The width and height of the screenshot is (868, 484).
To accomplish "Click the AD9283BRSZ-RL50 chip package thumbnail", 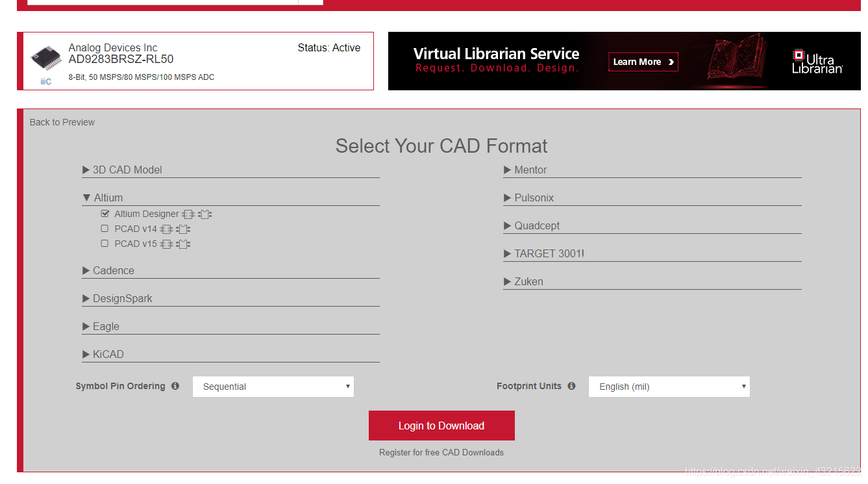I will point(45,58).
